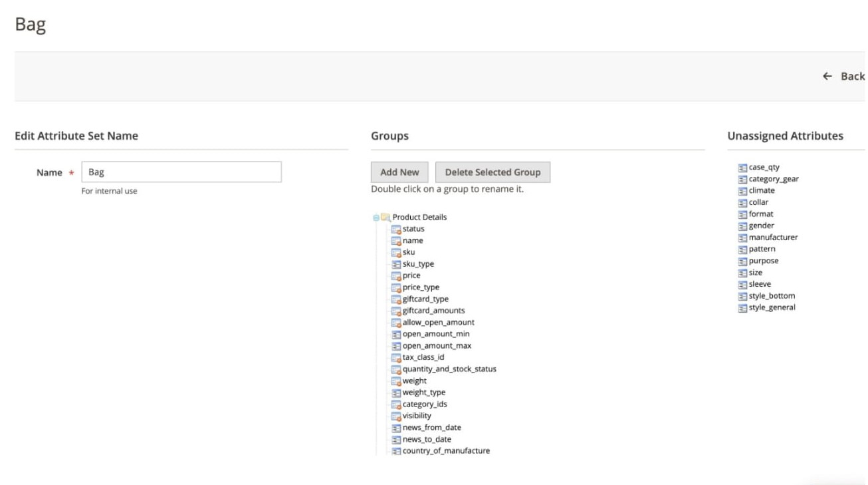Screen dimensions: 868x485
Task: Select quantity_and_stock_status attribute
Action: (x=449, y=369)
